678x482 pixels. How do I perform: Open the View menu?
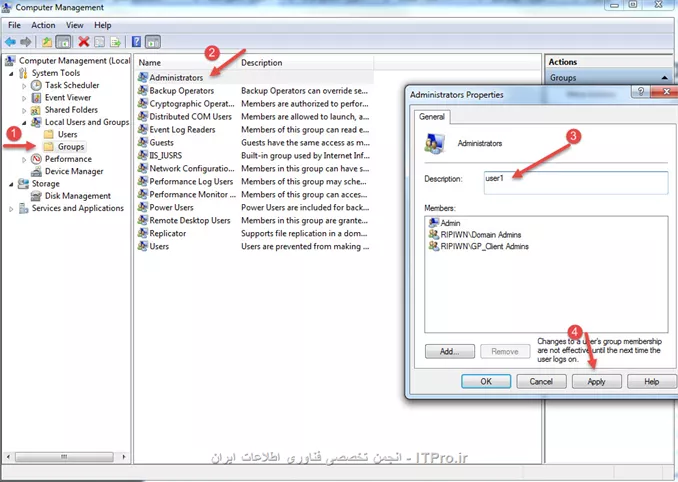pos(74,25)
